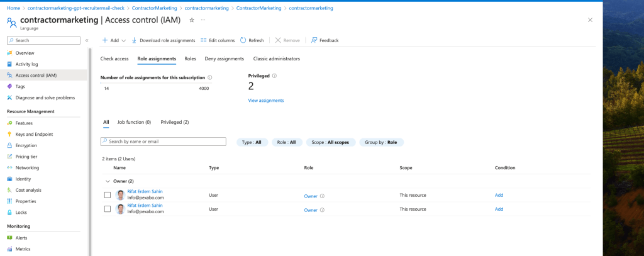The image size is (644, 256).
Task: Show info icon beside first Owner role
Action: coord(322,196)
